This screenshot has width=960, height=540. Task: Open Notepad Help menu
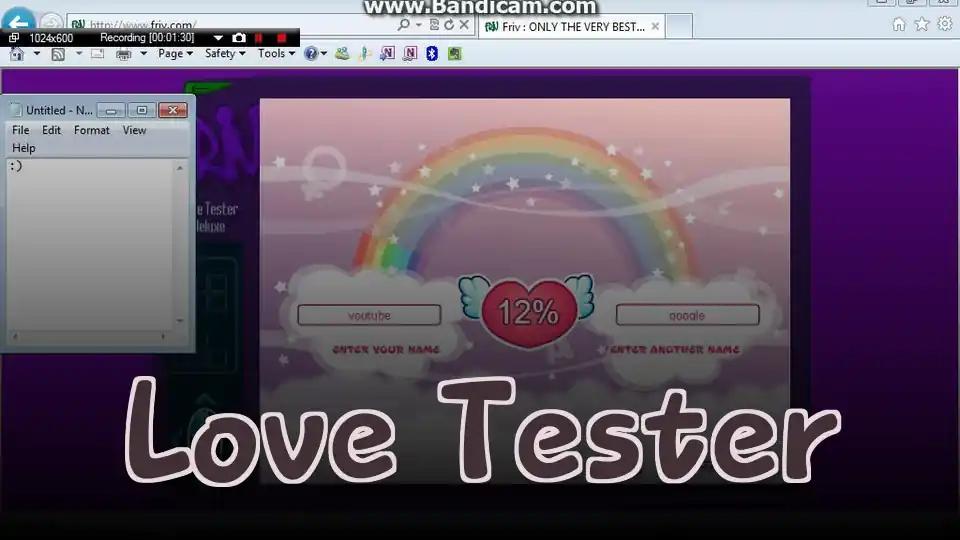pos(23,148)
